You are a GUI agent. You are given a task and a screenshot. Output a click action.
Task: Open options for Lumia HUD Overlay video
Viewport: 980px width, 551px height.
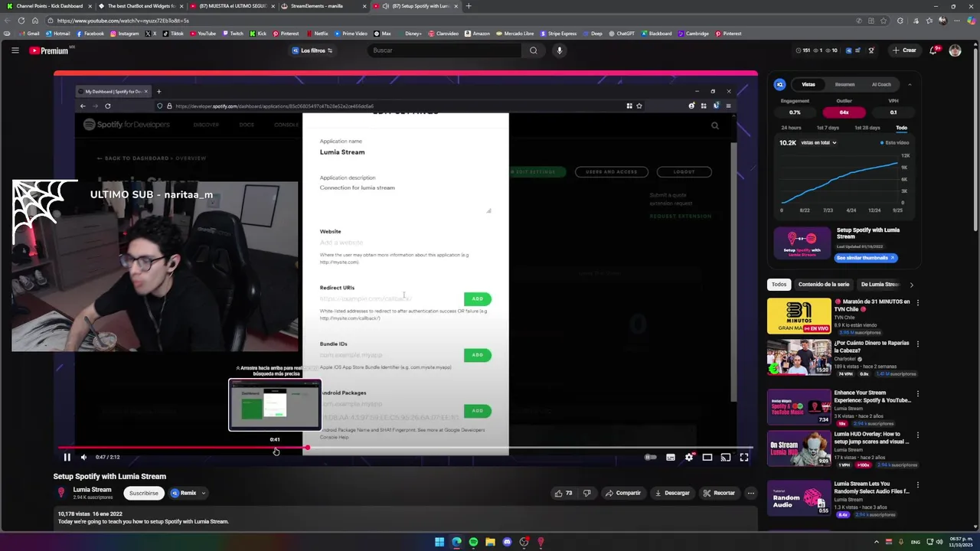click(x=917, y=435)
